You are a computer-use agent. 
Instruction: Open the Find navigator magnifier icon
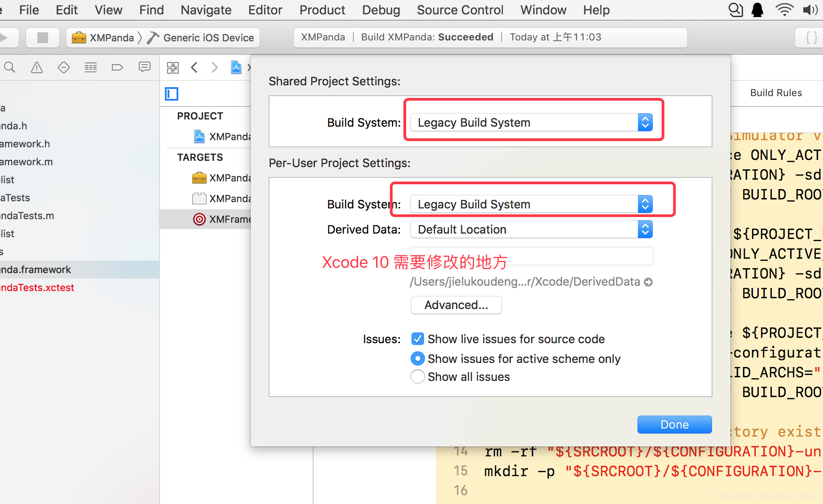[x=9, y=67]
